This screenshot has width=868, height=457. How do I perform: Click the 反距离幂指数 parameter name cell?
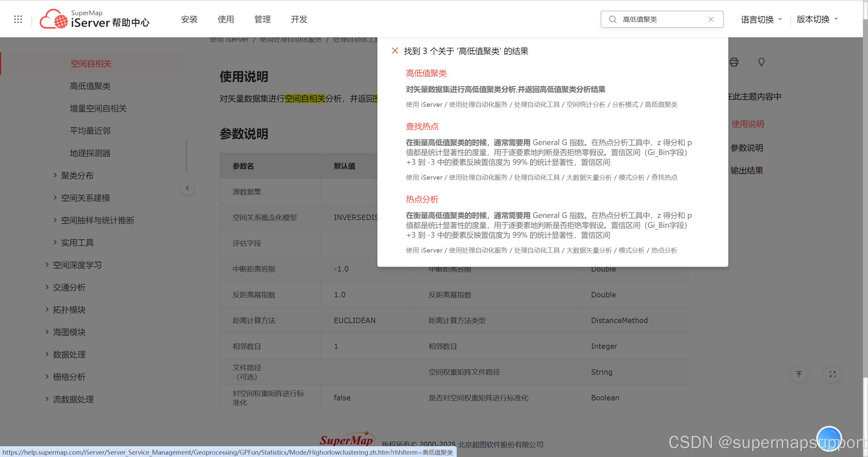(270, 295)
